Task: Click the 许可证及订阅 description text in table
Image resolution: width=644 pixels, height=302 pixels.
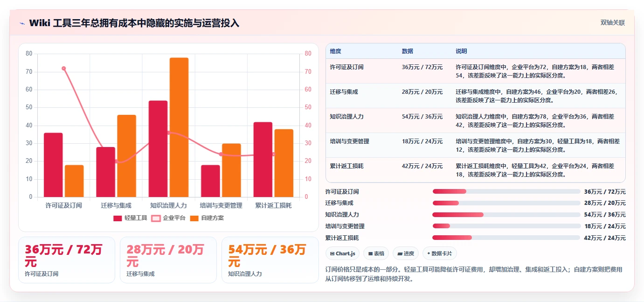Action: point(535,71)
